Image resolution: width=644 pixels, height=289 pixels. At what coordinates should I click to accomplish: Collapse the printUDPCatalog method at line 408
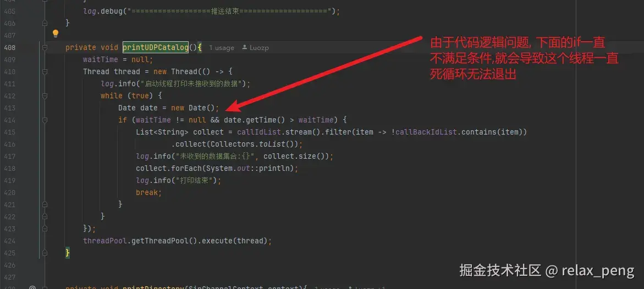tap(45, 48)
